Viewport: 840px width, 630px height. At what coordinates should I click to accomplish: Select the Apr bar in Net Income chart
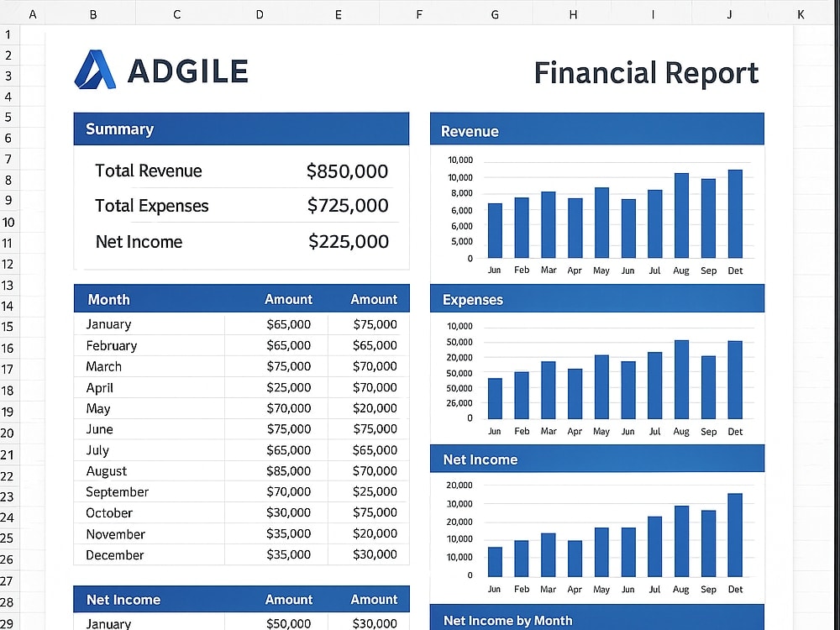pyautogui.click(x=575, y=559)
